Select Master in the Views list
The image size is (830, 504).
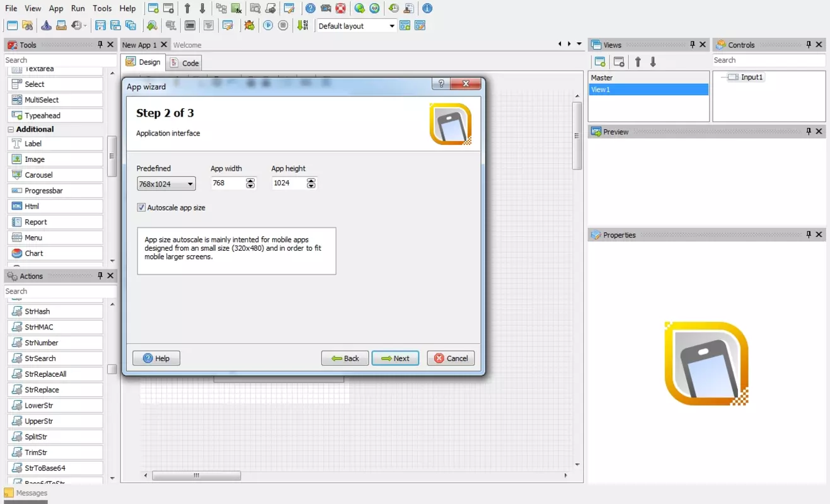[x=648, y=77]
